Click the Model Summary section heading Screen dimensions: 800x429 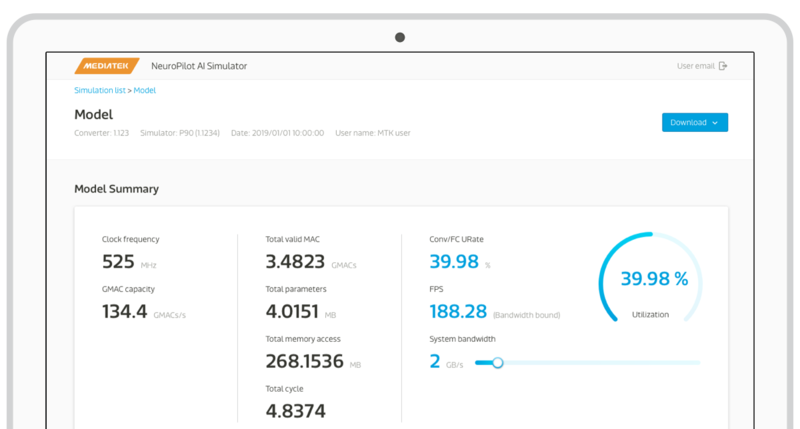(x=116, y=188)
